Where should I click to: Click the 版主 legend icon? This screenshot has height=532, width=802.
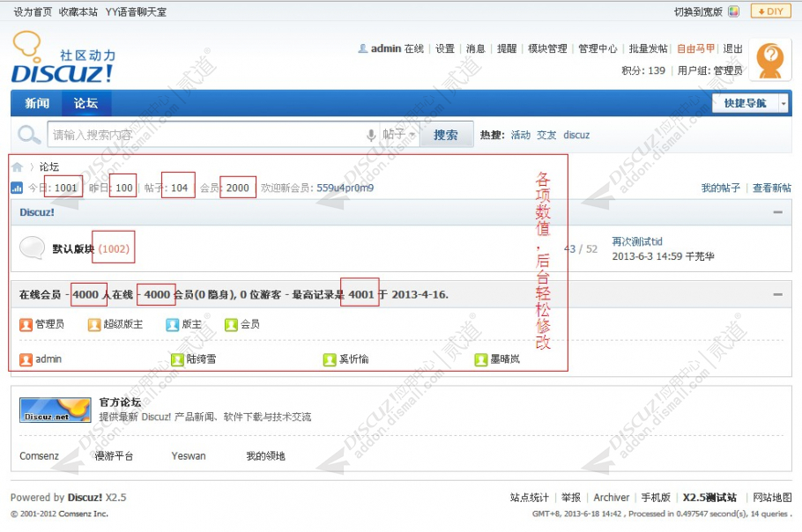[173, 324]
